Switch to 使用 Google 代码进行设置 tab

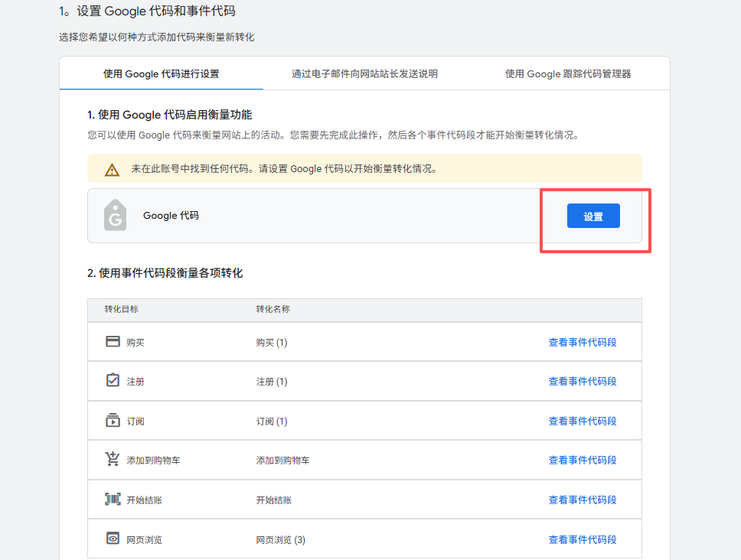(162, 74)
